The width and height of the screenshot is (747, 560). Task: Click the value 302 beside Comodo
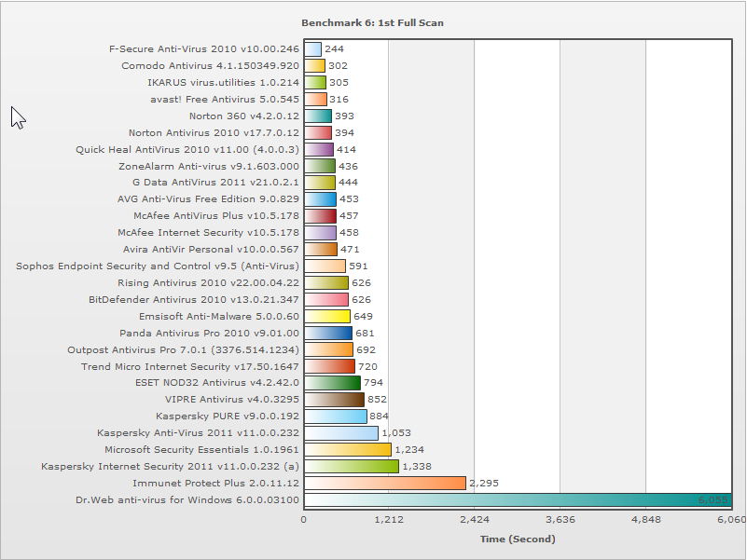[x=339, y=66]
